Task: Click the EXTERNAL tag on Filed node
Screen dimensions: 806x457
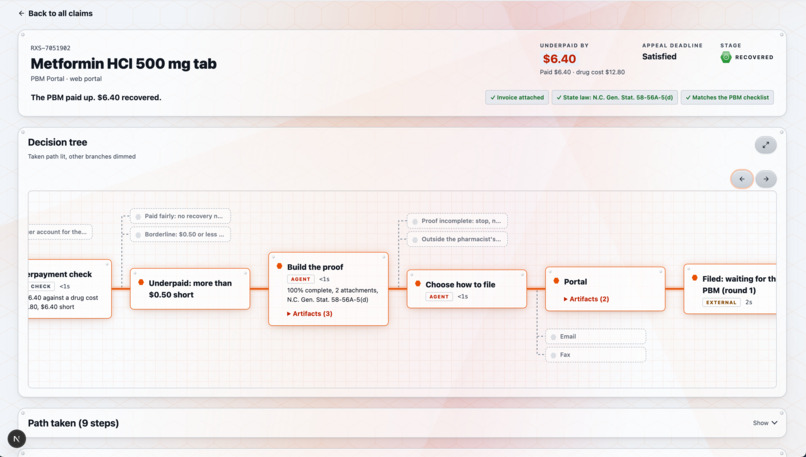Action: pos(721,302)
